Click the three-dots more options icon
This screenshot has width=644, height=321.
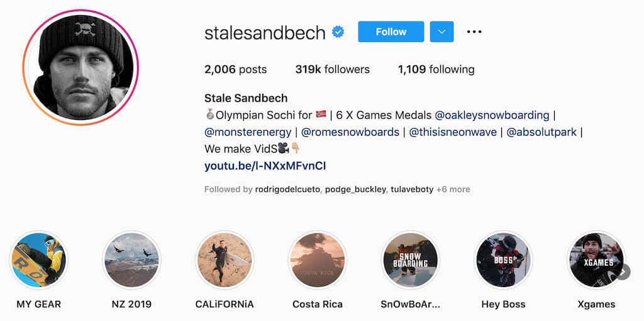pos(474,32)
